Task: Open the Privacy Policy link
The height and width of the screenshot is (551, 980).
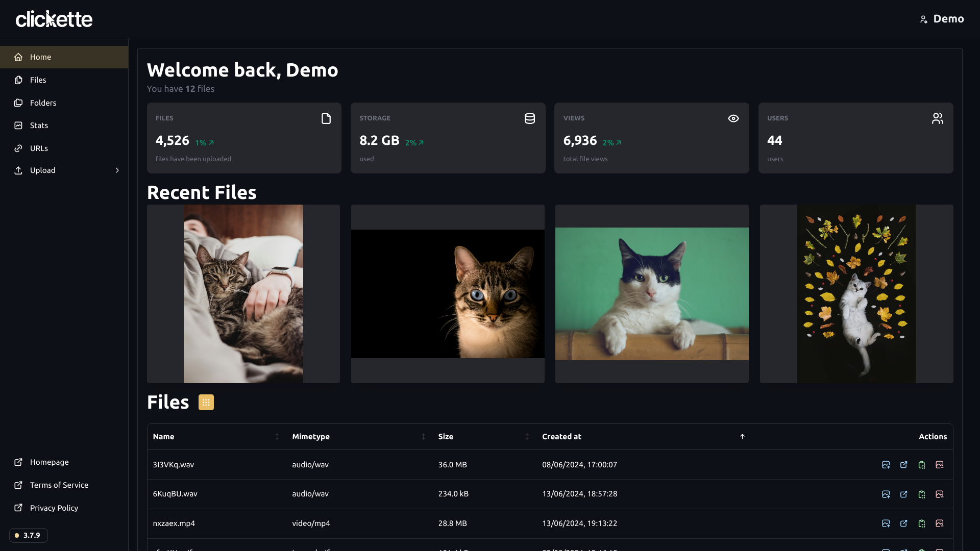Action: pyautogui.click(x=54, y=508)
